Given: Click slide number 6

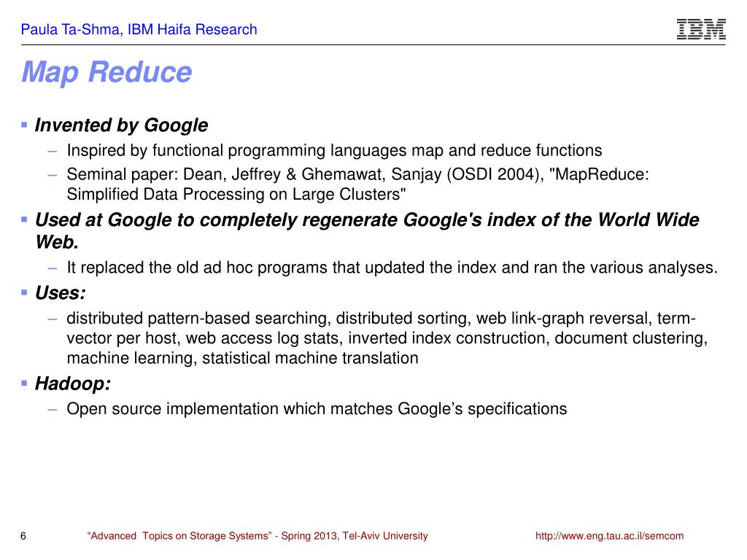Looking at the screenshot, I should tap(23, 536).
